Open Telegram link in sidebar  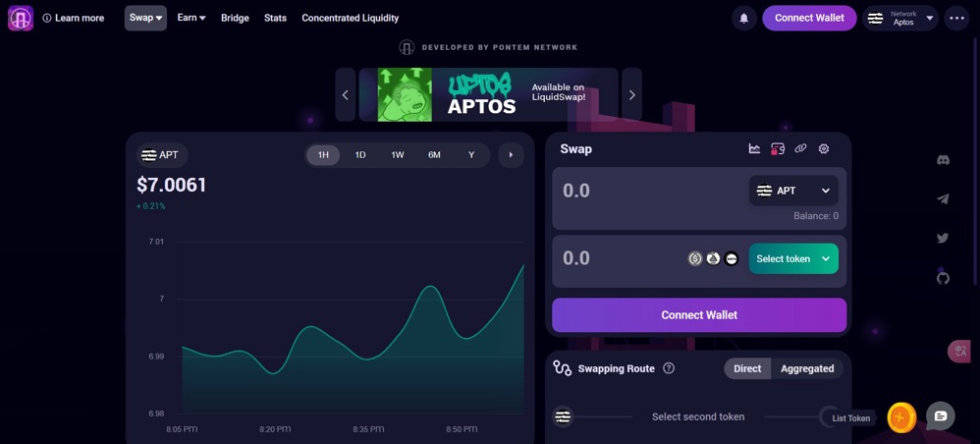(943, 198)
